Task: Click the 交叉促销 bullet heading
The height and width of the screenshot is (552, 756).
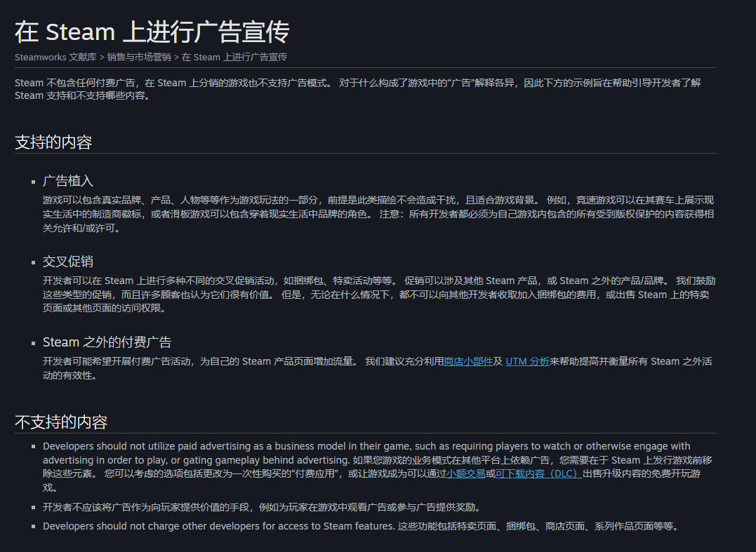Action: pos(67,262)
